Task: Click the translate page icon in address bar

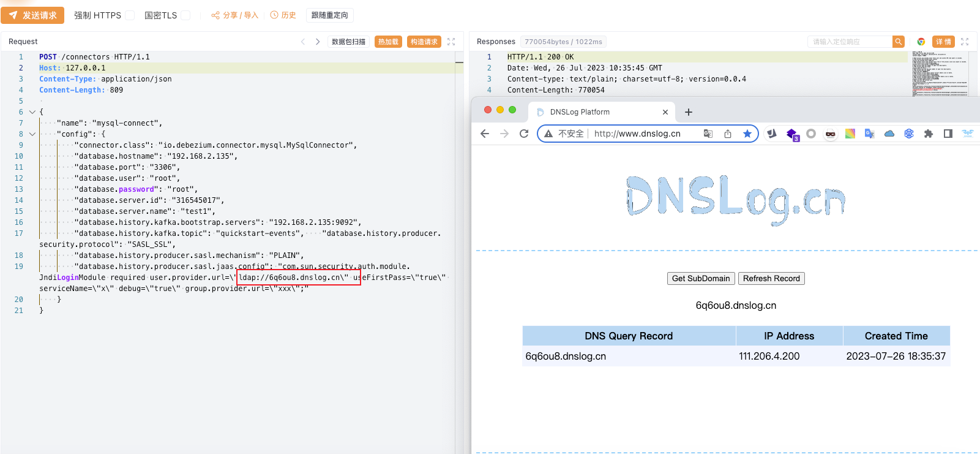Action: 708,134
